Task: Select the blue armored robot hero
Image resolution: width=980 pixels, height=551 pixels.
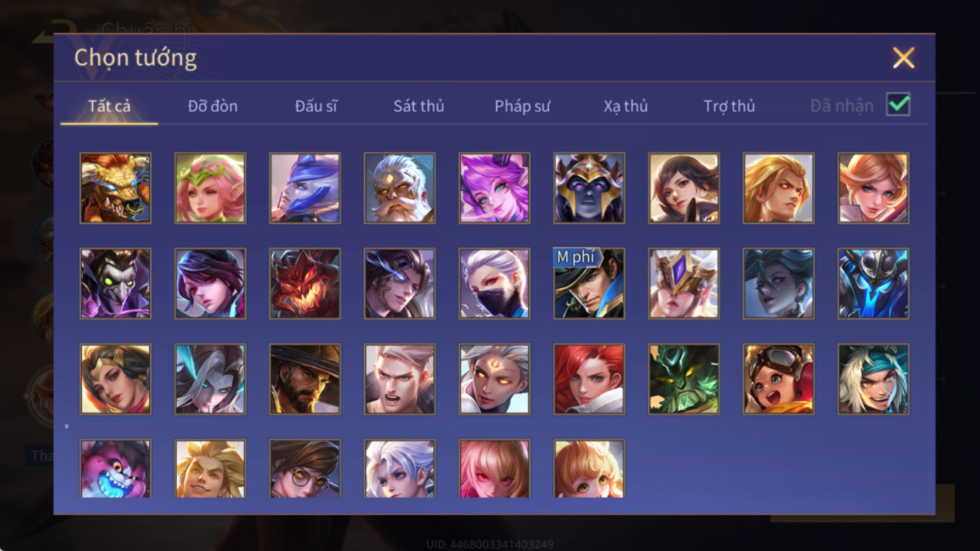Action: point(873,283)
